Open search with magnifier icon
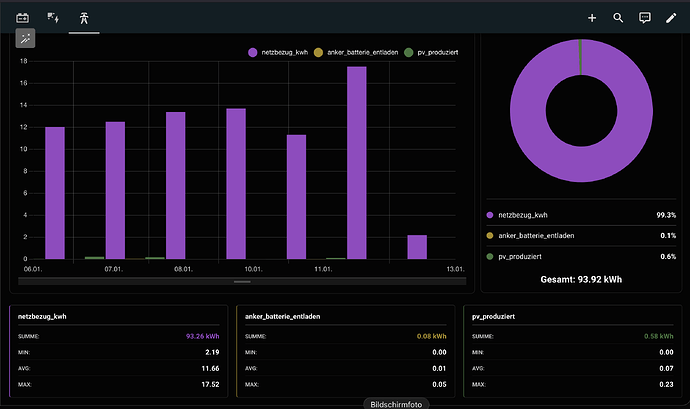 click(618, 18)
